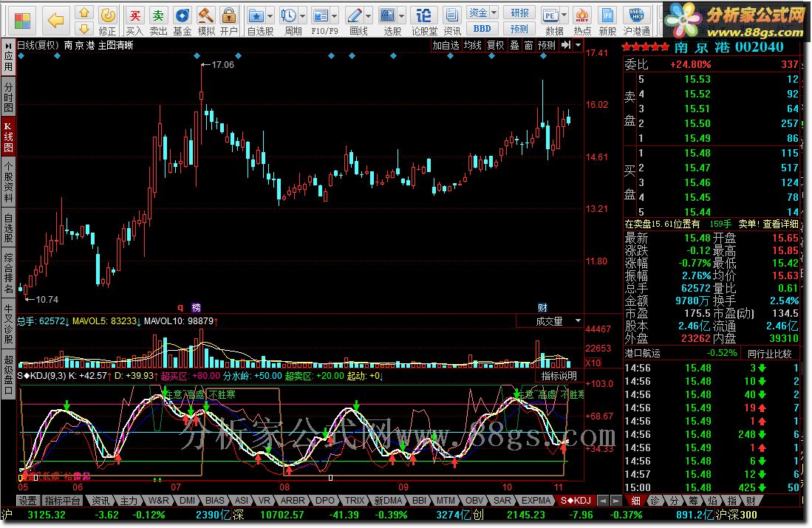
Task: Open the 超级盘口 sidebar tab
Action: (8, 375)
